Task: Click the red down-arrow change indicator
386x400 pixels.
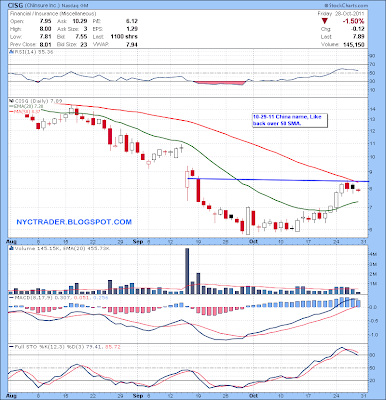Action: click(x=325, y=21)
